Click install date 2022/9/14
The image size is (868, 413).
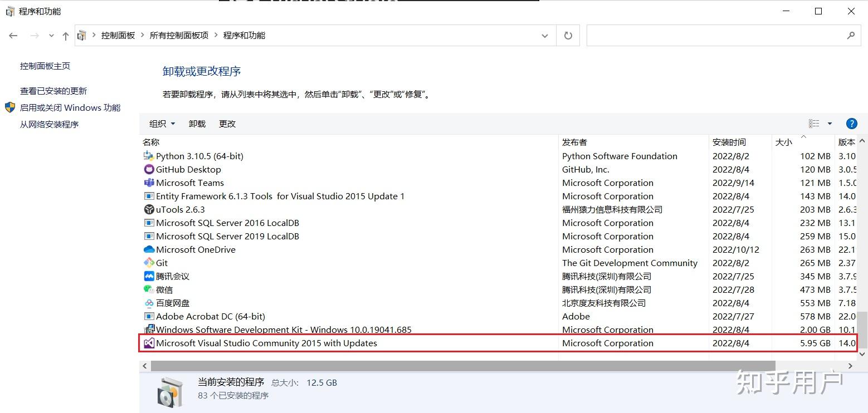tap(733, 183)
